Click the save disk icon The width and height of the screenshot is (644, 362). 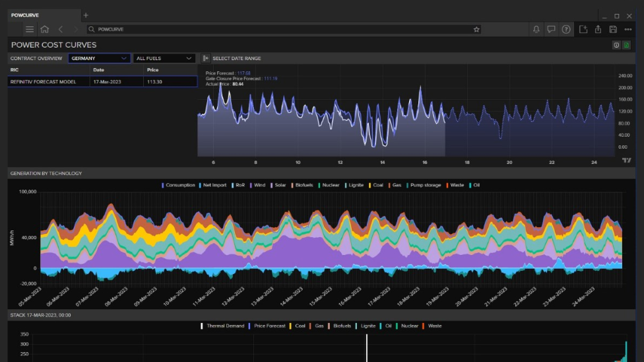point(613,29)
